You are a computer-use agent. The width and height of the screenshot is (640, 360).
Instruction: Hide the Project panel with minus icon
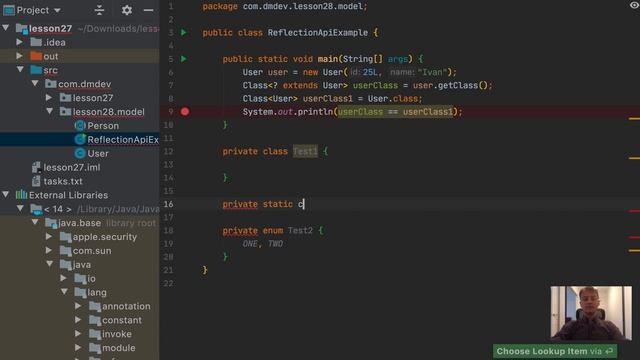tap(149, 10)
